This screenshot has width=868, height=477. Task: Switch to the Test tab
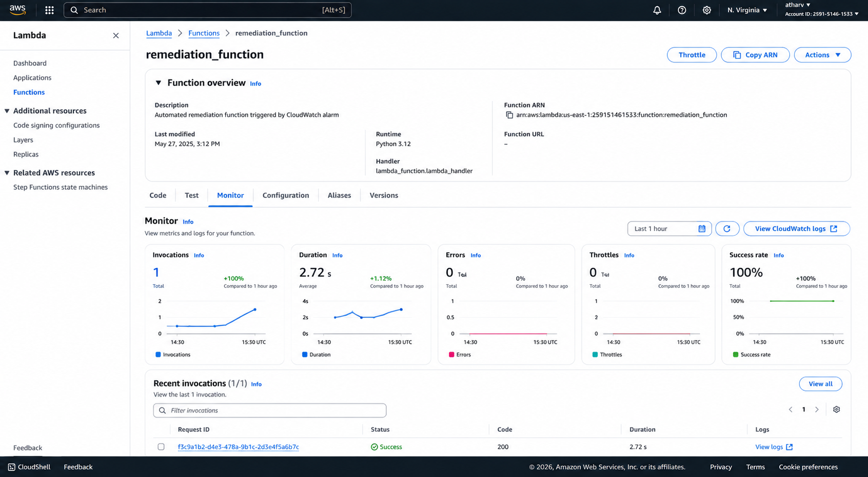191,195
